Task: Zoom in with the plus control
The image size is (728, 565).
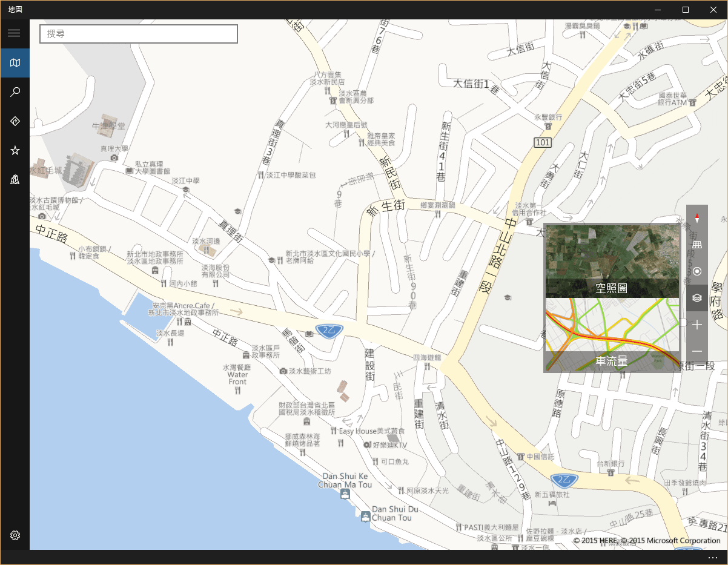Action: (697, 325)
